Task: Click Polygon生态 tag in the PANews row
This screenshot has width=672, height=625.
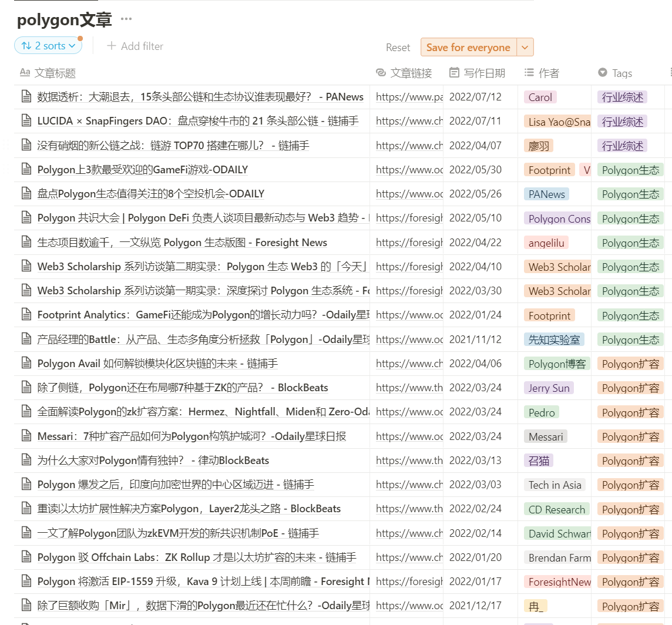Action: pos(630,194)
